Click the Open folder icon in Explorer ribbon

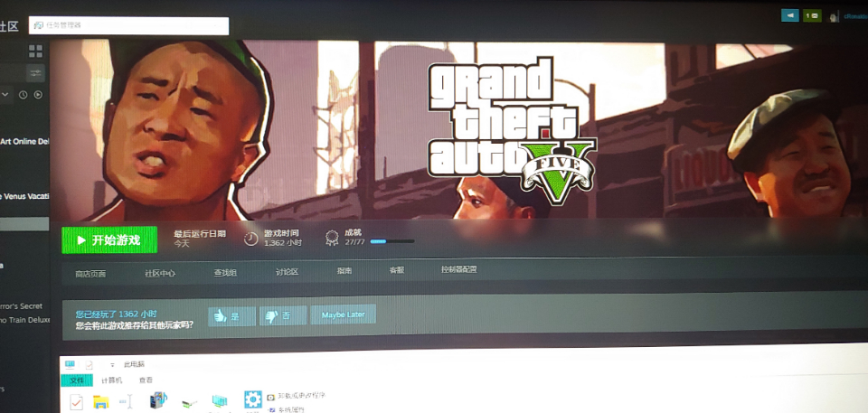pyautogui.click(x=100, y=402)
